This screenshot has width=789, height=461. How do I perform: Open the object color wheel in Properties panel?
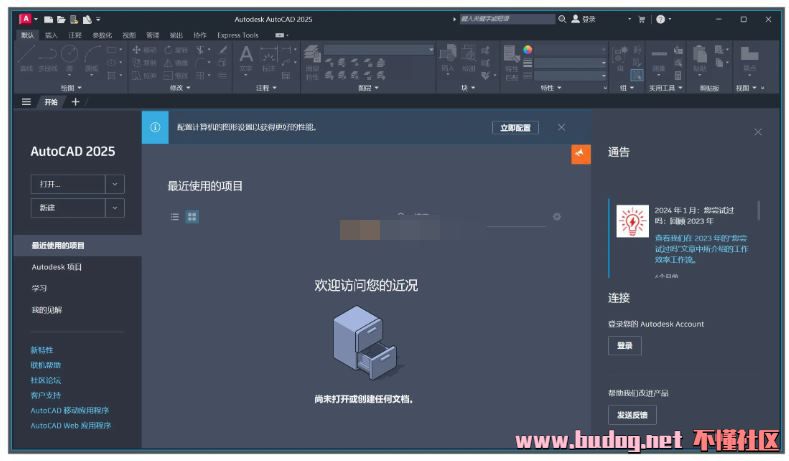[x=527, y=50]
